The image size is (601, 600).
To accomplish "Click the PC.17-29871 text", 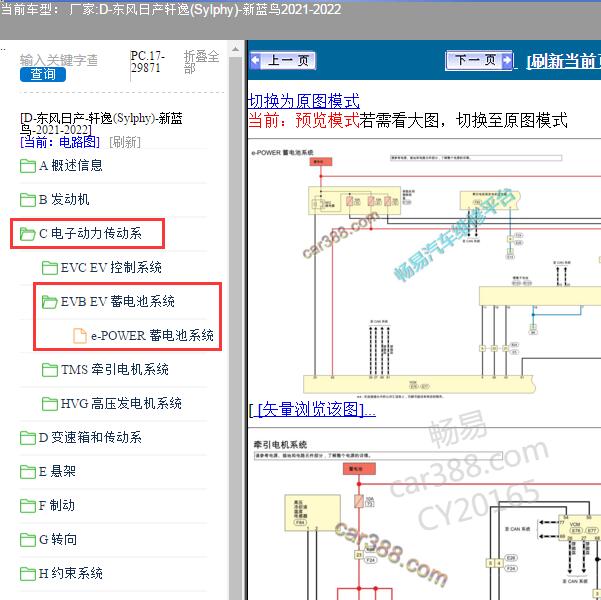I will click(148, 62).
